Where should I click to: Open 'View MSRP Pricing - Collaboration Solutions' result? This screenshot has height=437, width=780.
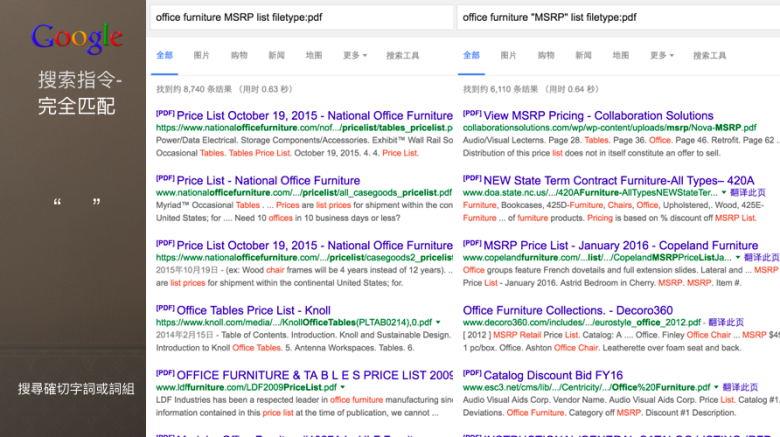[598, 115]
